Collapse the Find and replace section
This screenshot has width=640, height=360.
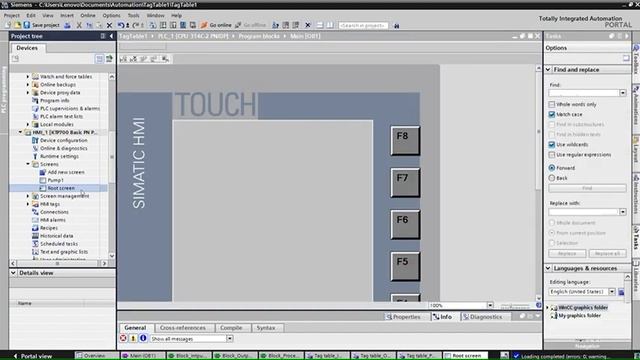click(x=548, y=70)
